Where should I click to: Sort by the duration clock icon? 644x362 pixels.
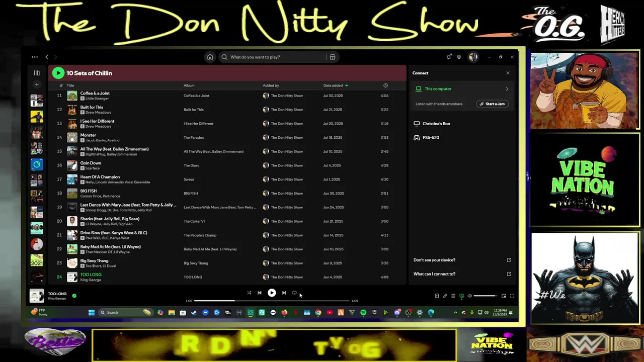click(385, 85)
